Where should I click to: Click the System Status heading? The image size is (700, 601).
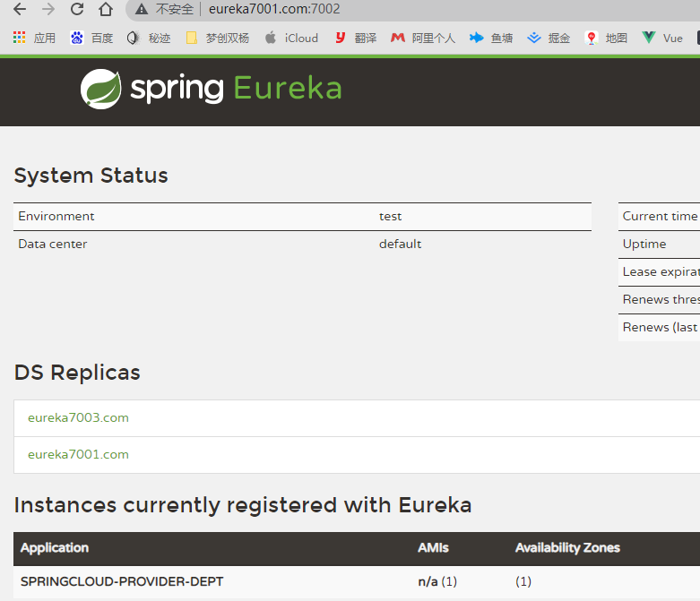[91, 176]
